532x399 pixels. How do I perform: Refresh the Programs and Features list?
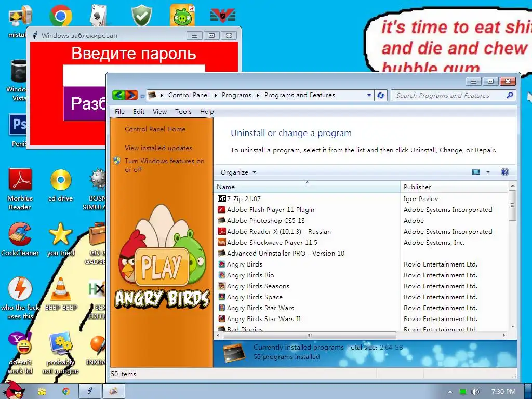(x=381, y=96)
